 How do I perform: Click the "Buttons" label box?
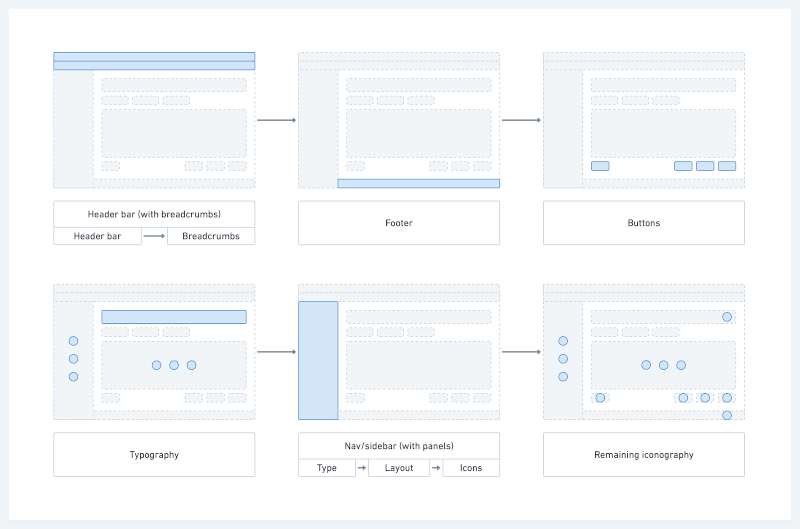pyautogui.click(x=644, y=223)
